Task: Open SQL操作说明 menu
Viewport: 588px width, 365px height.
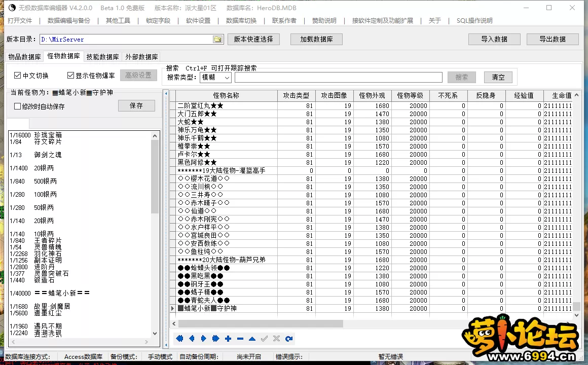Action: (x=474, y=21)
